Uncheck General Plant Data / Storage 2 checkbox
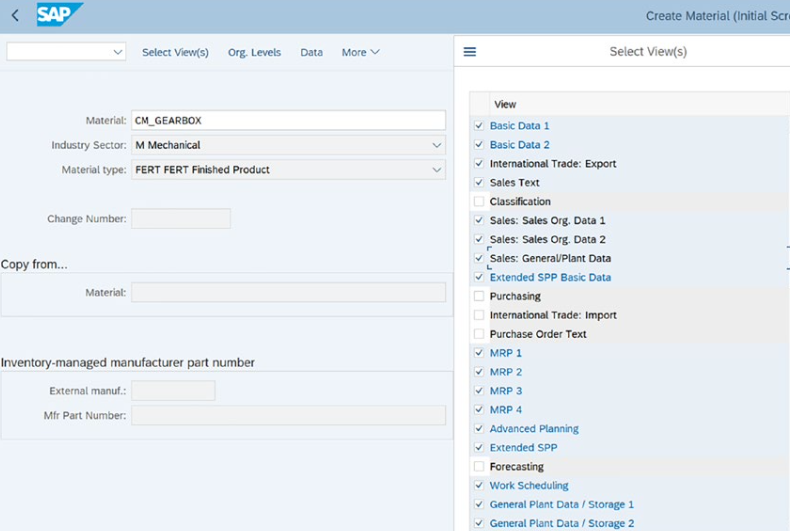Viewport: 790px width, 531px height. (x=479, y=523)
